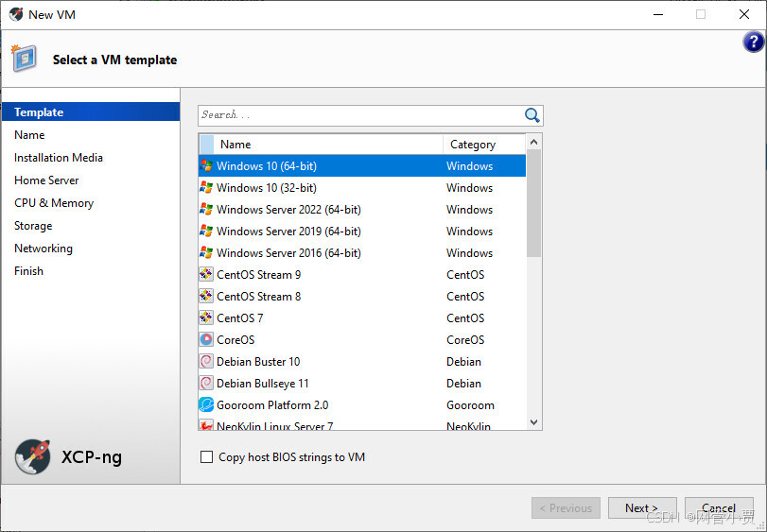The height and width of the screenshot is (532, 767).
Task: Sort templates by the Name column header
Action: click(x=328, y=145)
